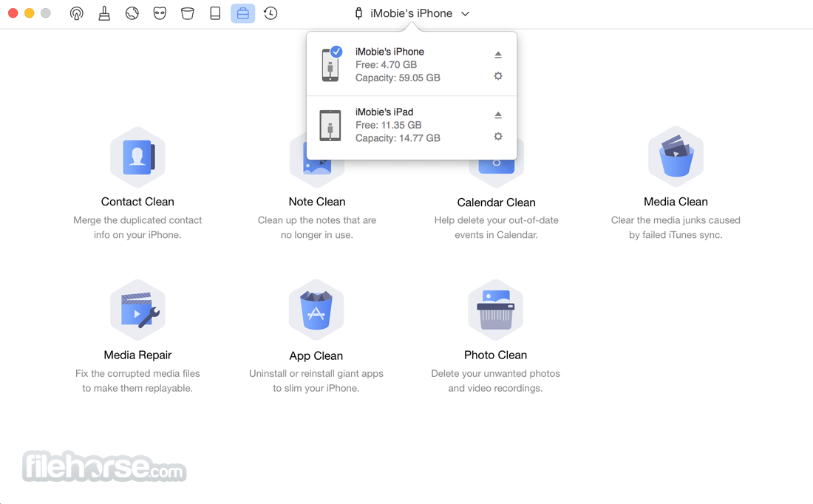Click the 'Merge the duplicated contact' description

click(138, 220)
